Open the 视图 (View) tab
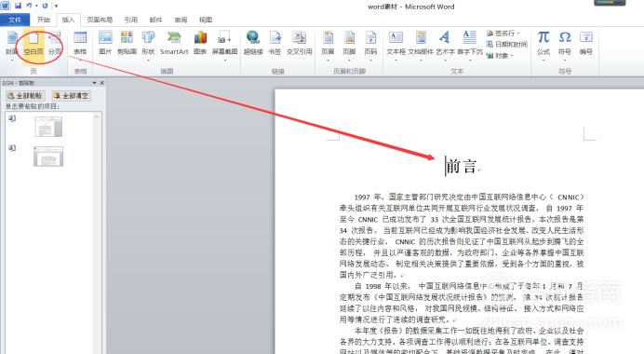 coord(206,20)
